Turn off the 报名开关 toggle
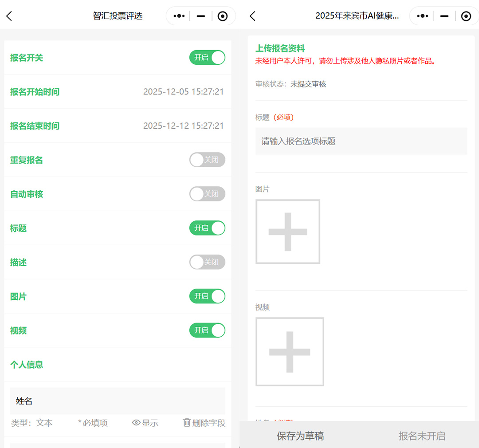Screen dimensions: 479x448 (x=207, y=58)
